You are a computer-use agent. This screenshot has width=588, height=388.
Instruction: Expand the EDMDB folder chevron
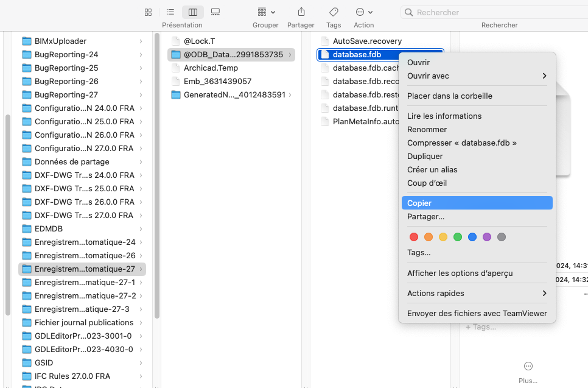(141, 229)
